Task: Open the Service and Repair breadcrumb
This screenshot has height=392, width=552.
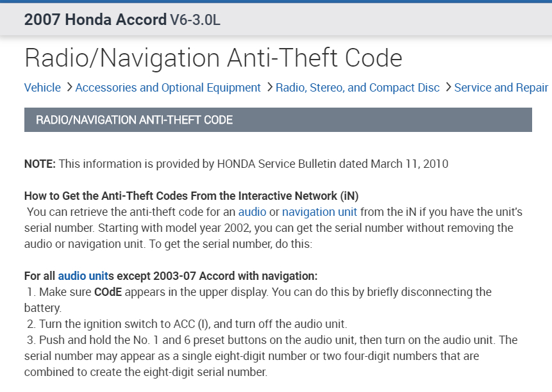Action: [x=501, y=88]
